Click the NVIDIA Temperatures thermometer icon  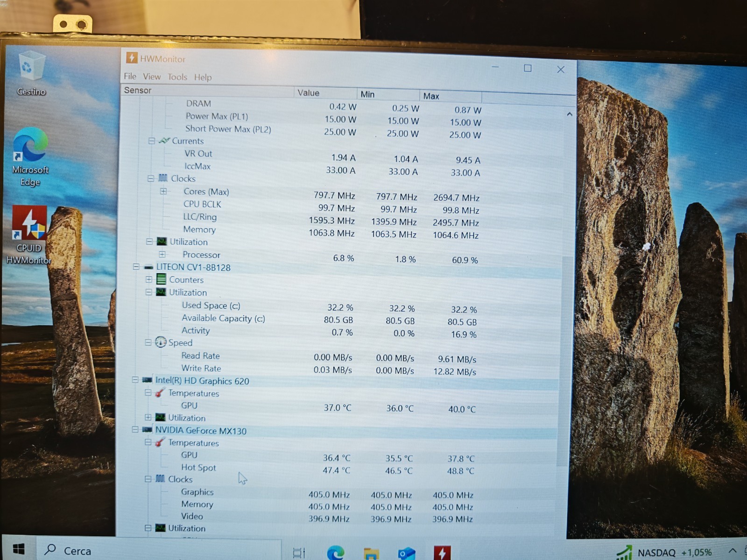(x=160, y=442)
